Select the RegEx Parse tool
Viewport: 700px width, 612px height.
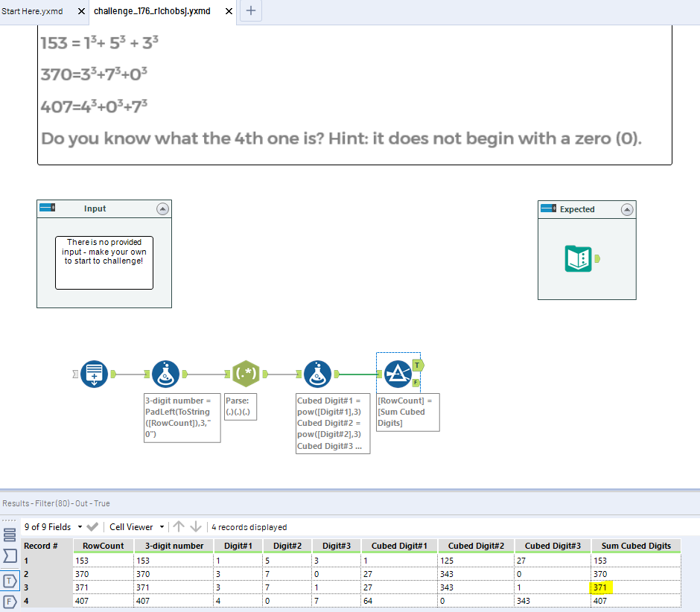tap(246, 374)
